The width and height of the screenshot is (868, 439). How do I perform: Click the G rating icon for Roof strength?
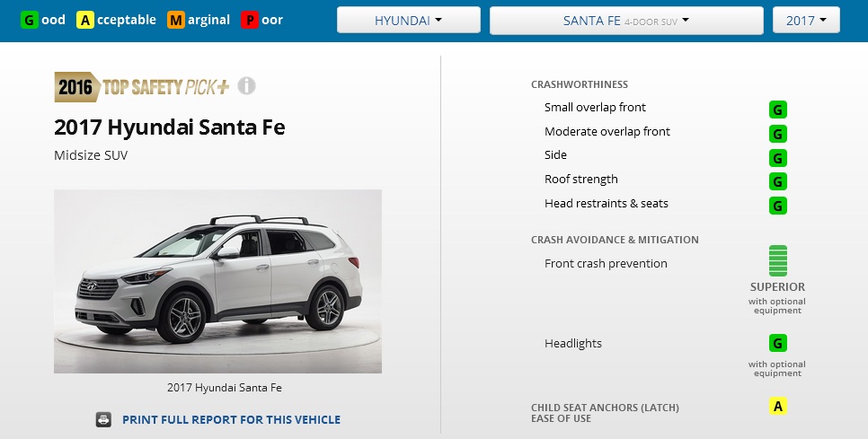pos(778,181)
